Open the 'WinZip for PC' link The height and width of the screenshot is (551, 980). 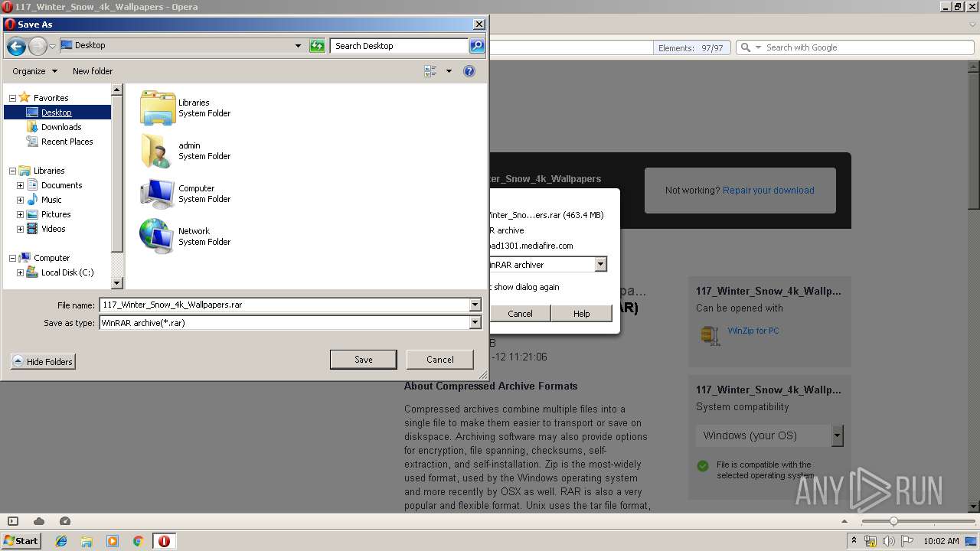pyautogui.click(x=753, y=331)
